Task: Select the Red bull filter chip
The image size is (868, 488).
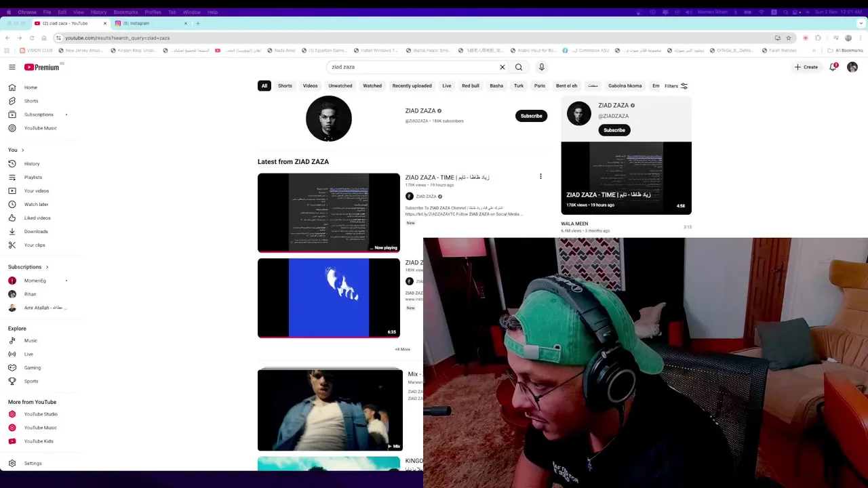Action: coord(471,86)
